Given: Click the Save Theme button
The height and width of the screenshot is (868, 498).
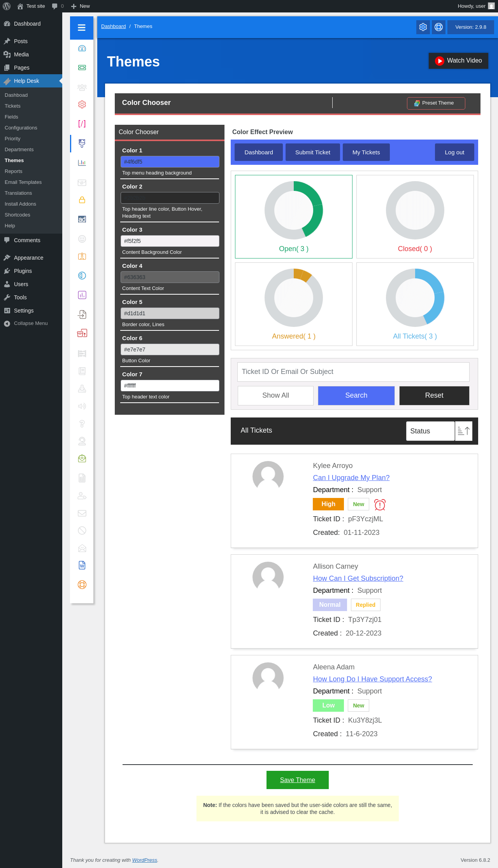Looking at the screenshot, I should point(298,780).
